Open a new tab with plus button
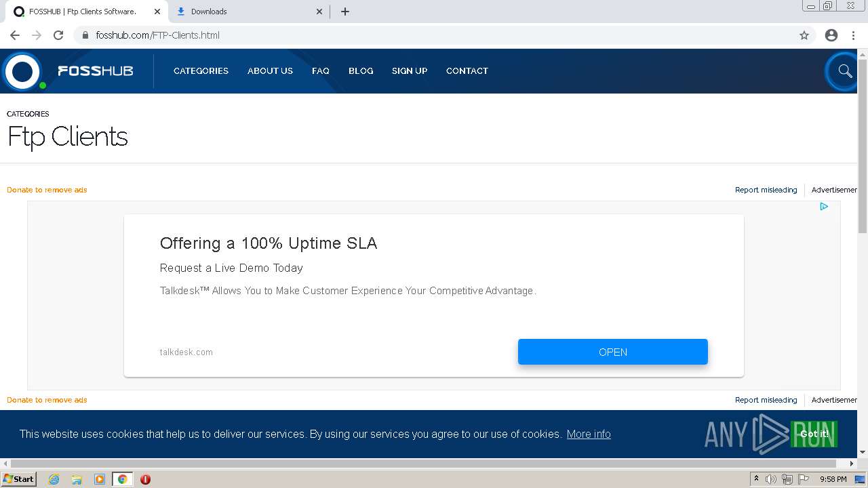 [x=345, y=12]
